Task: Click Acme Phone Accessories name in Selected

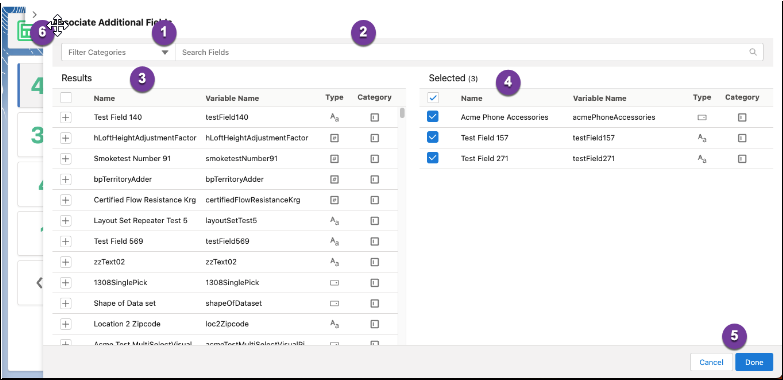Action: (504, 117)
